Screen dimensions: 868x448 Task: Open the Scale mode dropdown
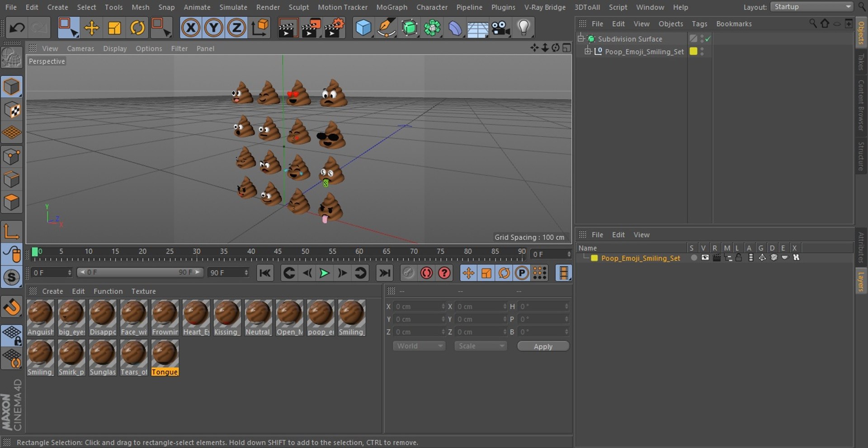[x=481, y=346]
